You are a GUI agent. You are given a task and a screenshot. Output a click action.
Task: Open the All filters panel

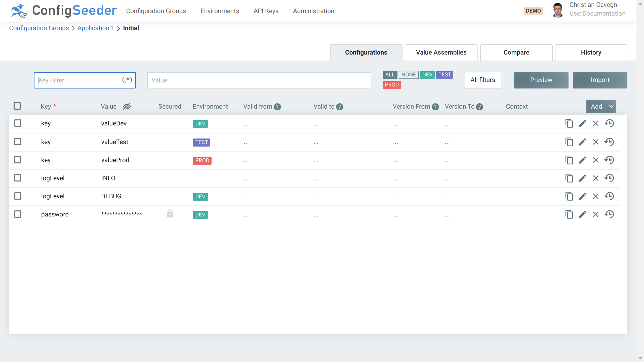(x=482, y=80)
